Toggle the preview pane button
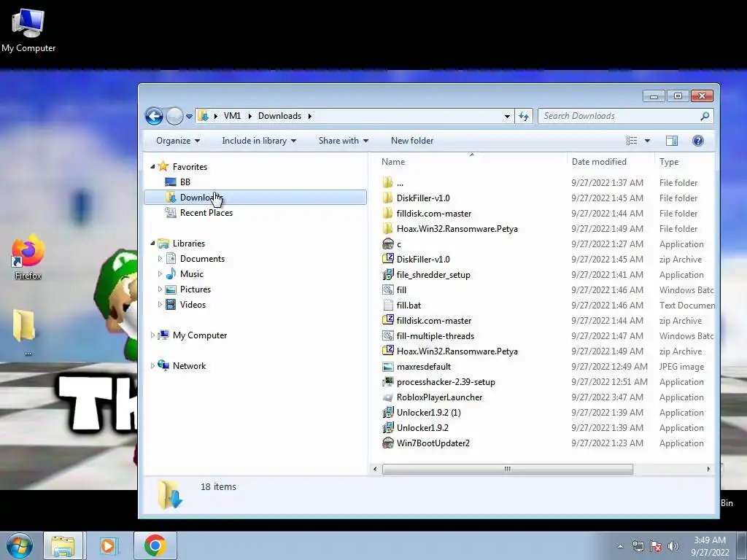747x560 pixels. (x=672, y=141)
